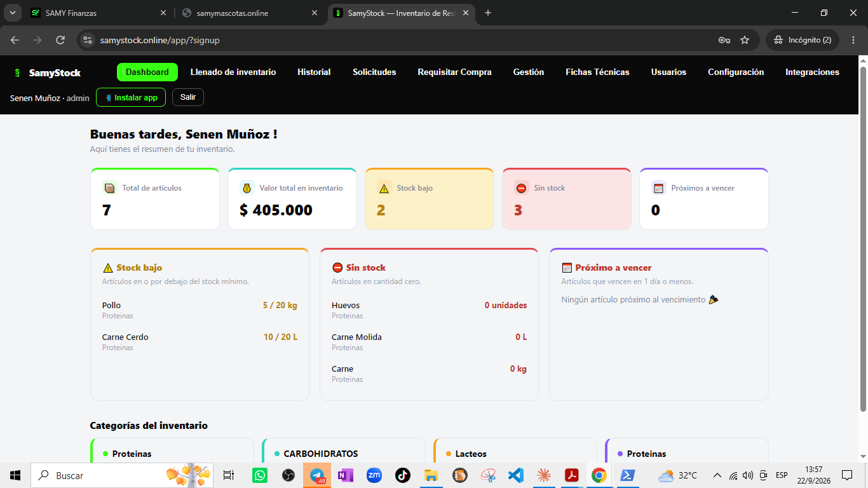Reload the page with the refresh icon
This screenshot has width=868, height=488.
(60, 40)
